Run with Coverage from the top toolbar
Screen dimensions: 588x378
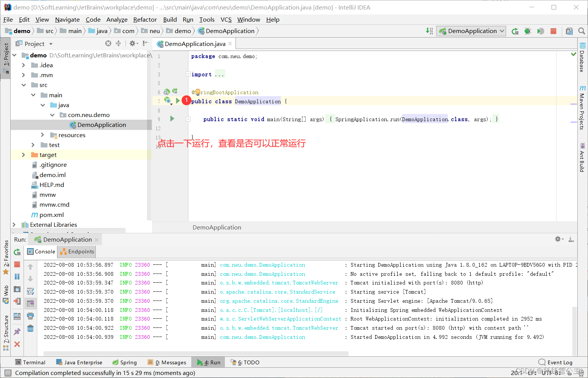pyautogui.click(x=541, y=31)
